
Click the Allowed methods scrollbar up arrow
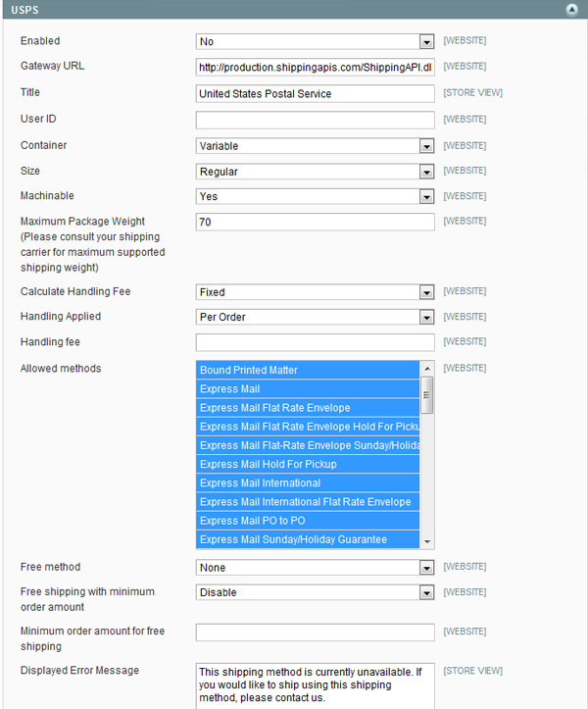pos(427,369)
